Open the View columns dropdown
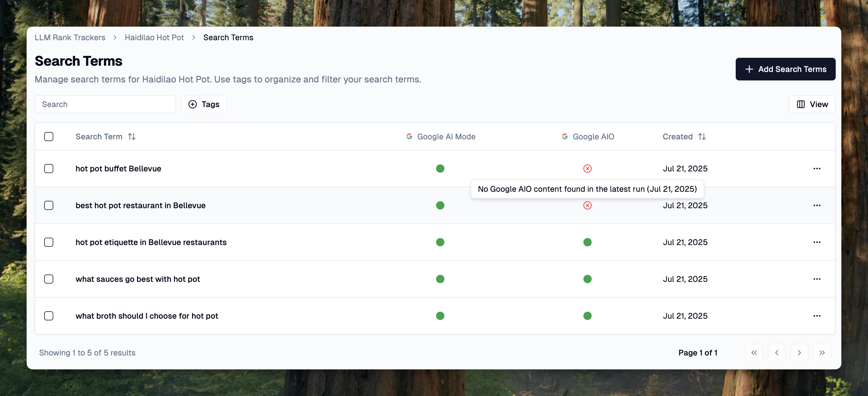The image size is (868, 396). point(812,104)
